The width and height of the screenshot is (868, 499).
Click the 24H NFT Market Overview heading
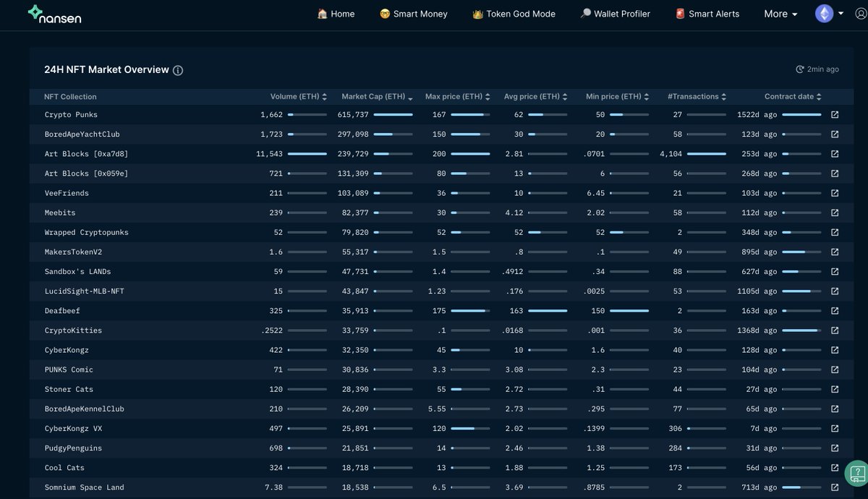106,69
